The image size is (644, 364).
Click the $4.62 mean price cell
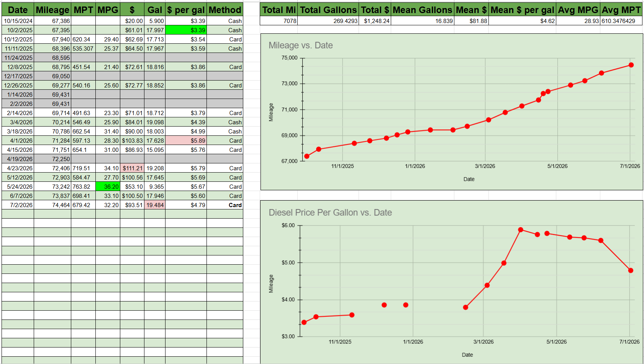click(522, 21)
